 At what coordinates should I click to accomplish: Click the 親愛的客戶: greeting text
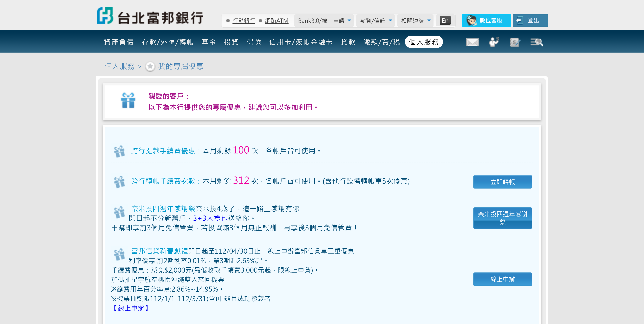[169, 96]
